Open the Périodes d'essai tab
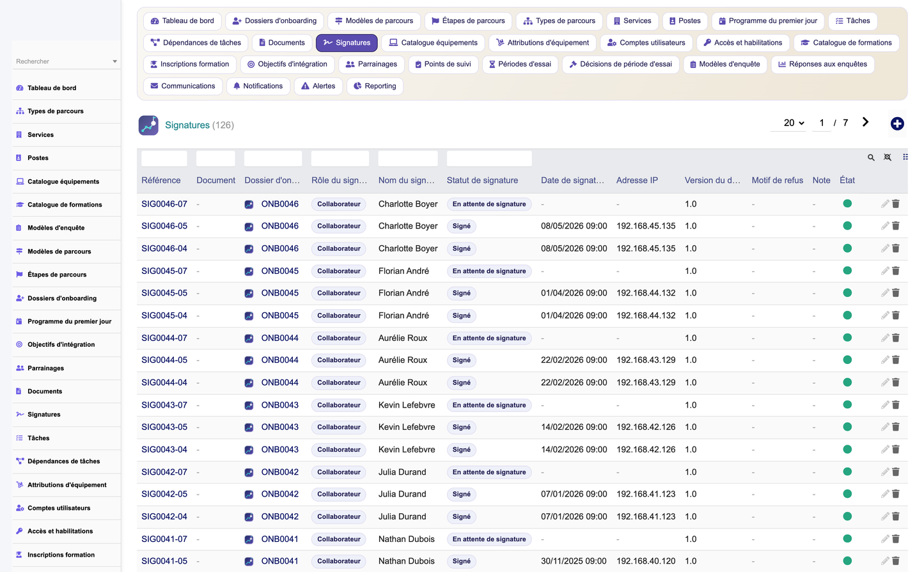The height and width of the screenshot is (572, 924). click(520, 64)
